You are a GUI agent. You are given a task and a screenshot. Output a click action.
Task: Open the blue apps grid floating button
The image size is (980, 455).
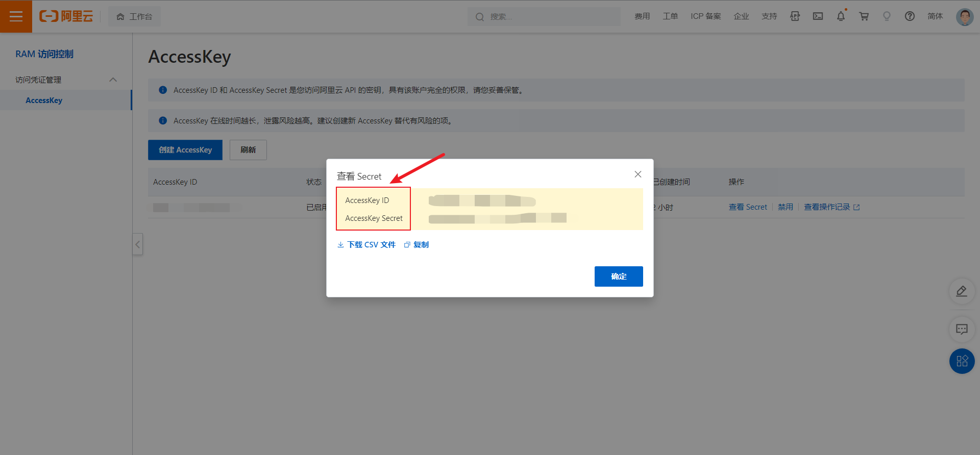[962, 361]
